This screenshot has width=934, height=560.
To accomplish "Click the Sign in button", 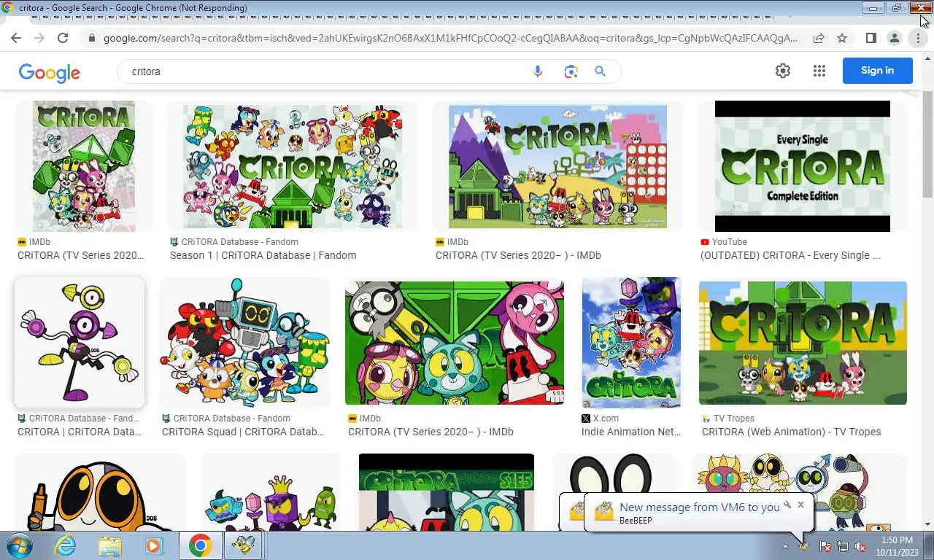I will [877, 71].
